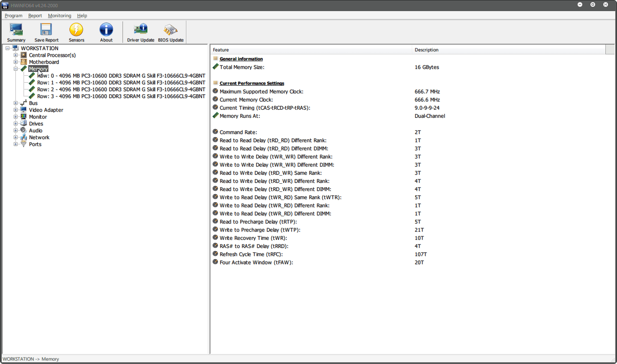Click the Save Report floppy icon

tap(46, 30)
